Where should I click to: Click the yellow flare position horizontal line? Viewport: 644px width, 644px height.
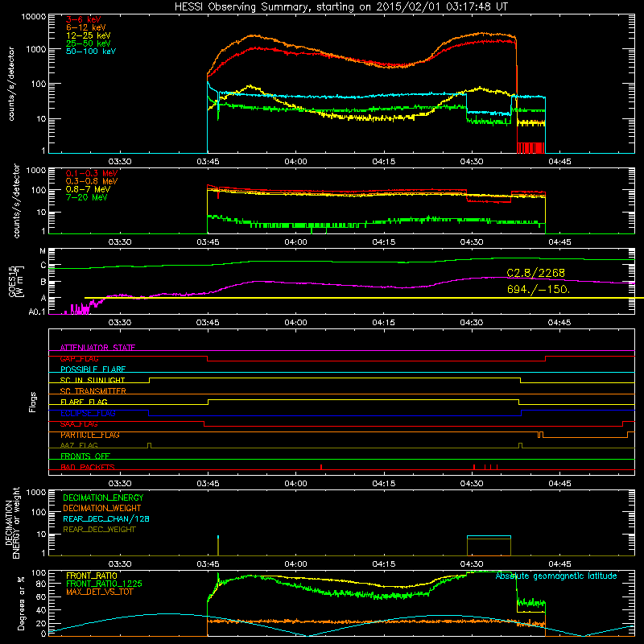(x=364, y=298)
